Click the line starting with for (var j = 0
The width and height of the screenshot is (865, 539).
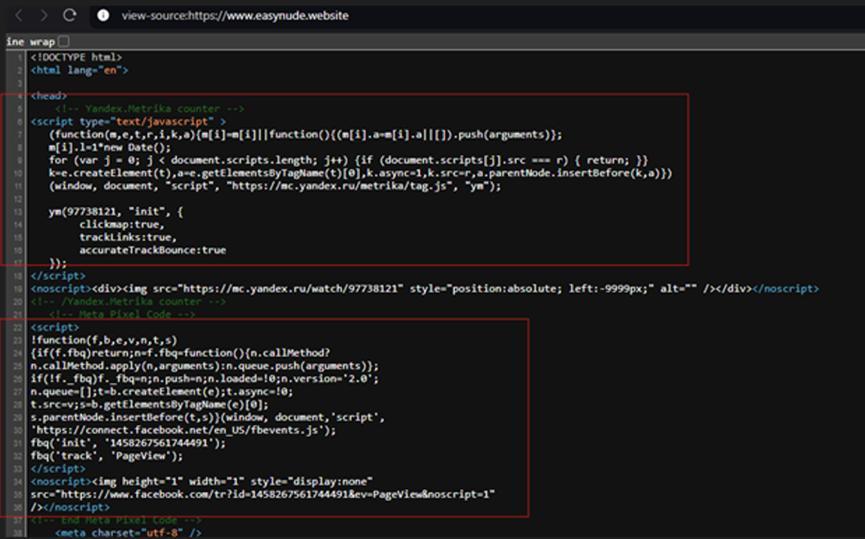(348, 160)
